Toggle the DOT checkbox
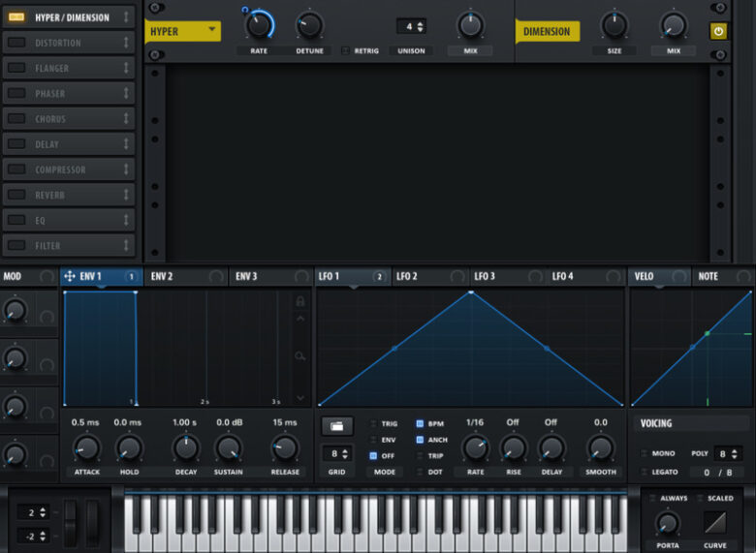756x553 pixels. coord(420,472)
